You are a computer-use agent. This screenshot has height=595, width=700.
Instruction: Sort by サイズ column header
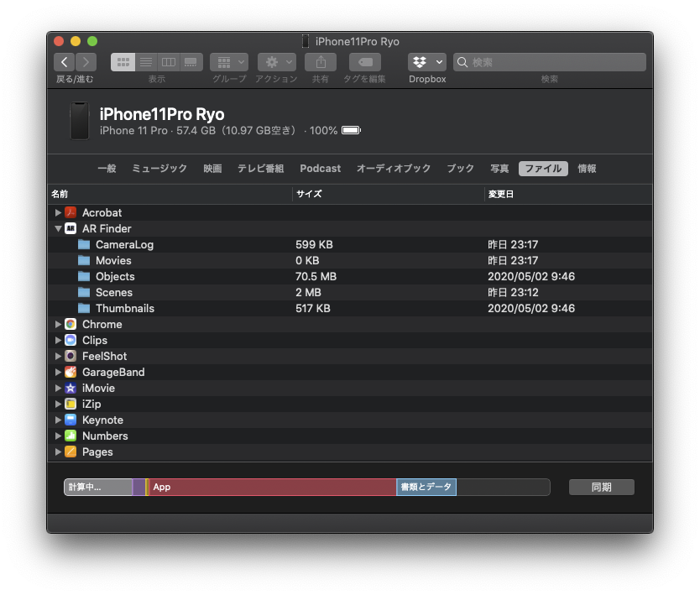click(x=388, y=194)
